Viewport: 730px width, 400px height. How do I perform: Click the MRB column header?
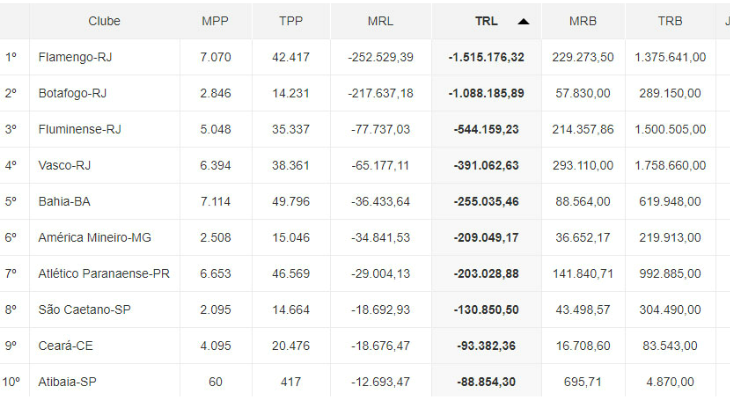pos(584,21)
